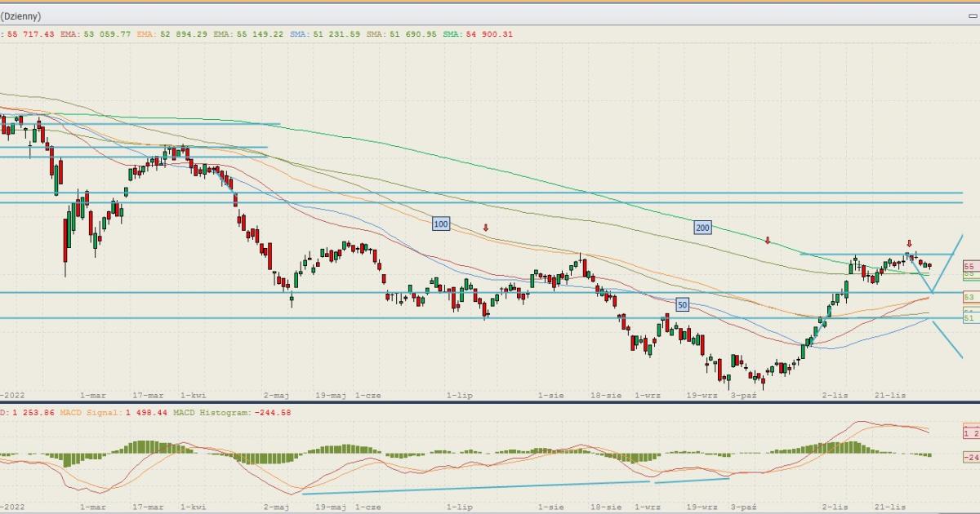Click the "2-lis" date on the main time axis
Image resolution: width=980 pixels, height=514 pixels.
833,395
